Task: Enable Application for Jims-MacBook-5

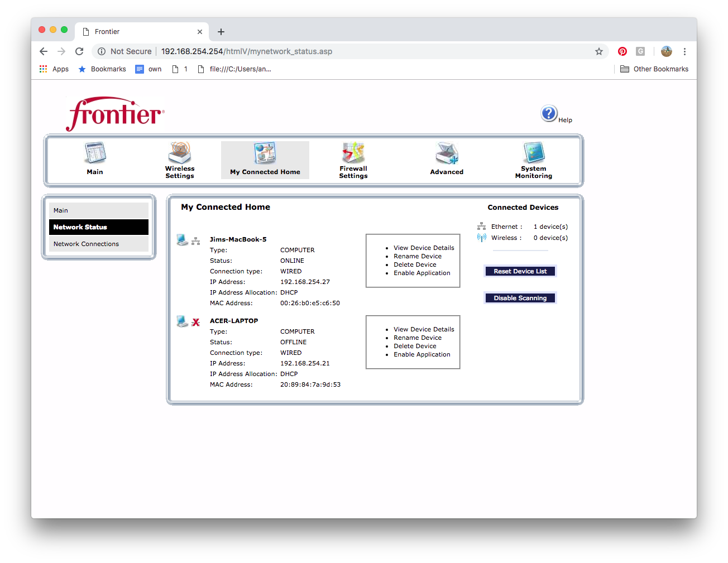Action: coord(422,273)
